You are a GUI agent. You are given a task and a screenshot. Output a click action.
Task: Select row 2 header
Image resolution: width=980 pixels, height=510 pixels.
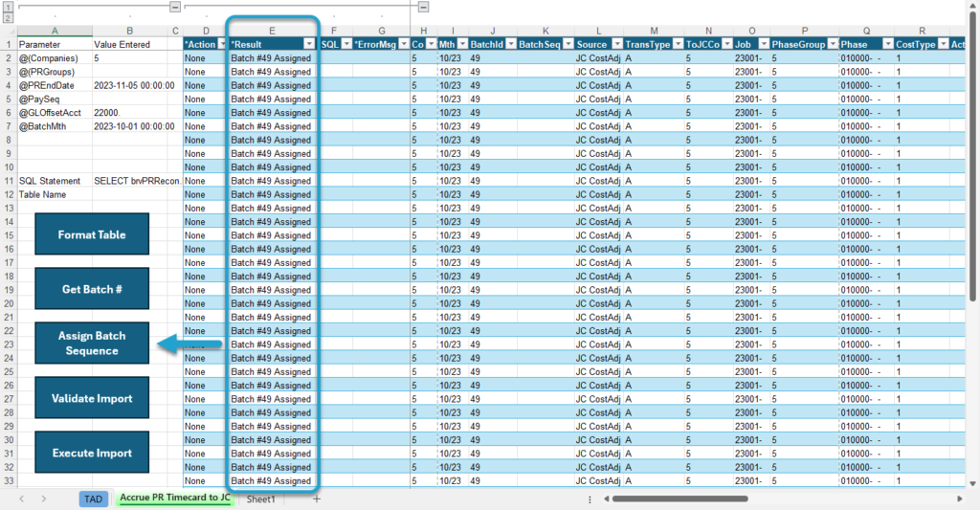(x=9, y=58)
